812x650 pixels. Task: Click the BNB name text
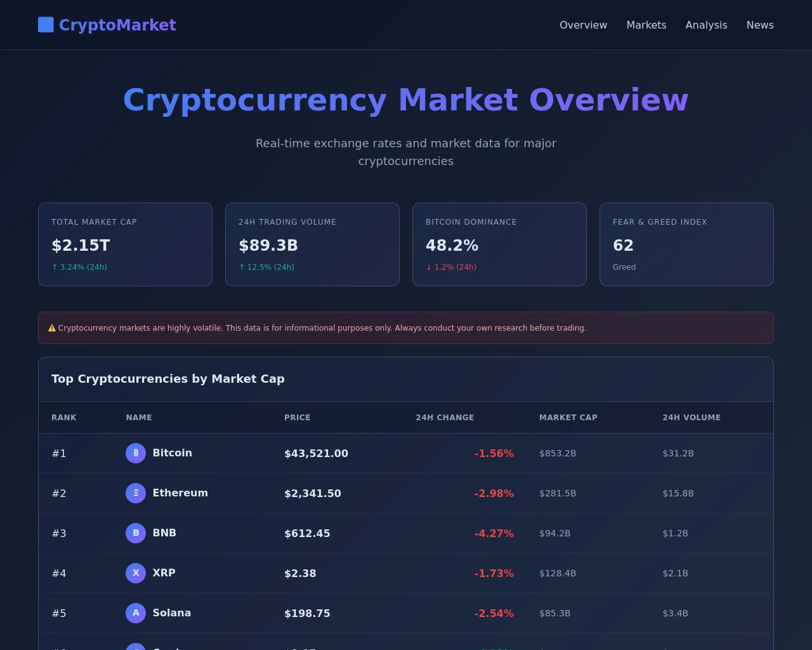[164, 533]
